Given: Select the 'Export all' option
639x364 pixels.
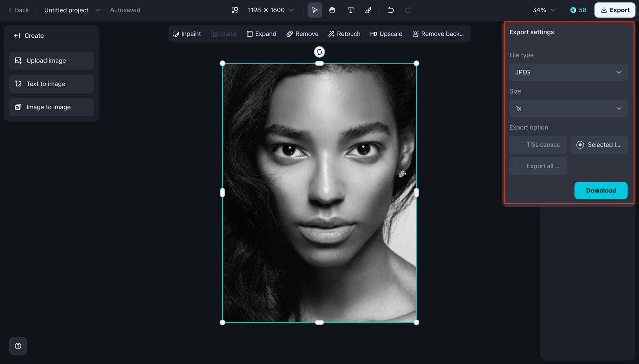Looking at the screenshot, I should tap(538, 166).
